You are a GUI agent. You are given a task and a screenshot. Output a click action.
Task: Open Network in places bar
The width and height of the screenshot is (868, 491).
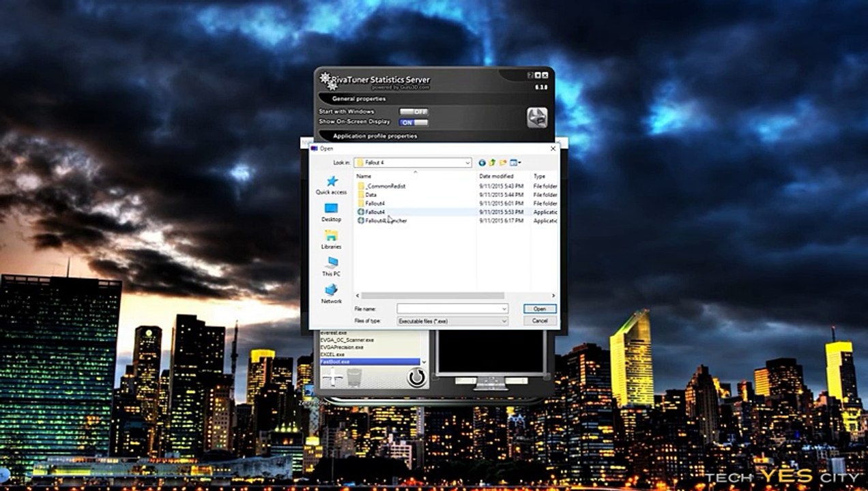click(332, 294)
